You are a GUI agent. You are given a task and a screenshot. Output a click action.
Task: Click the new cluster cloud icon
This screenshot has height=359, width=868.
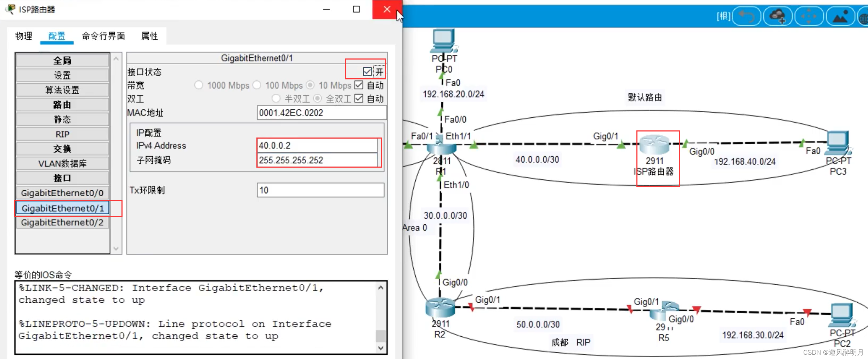click(778, 16)
